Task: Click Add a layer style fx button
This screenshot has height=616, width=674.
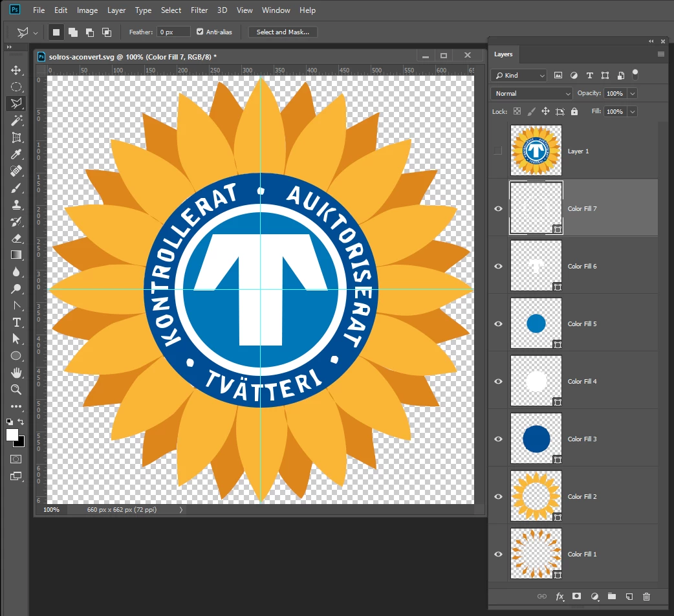Action: [560, 597]
